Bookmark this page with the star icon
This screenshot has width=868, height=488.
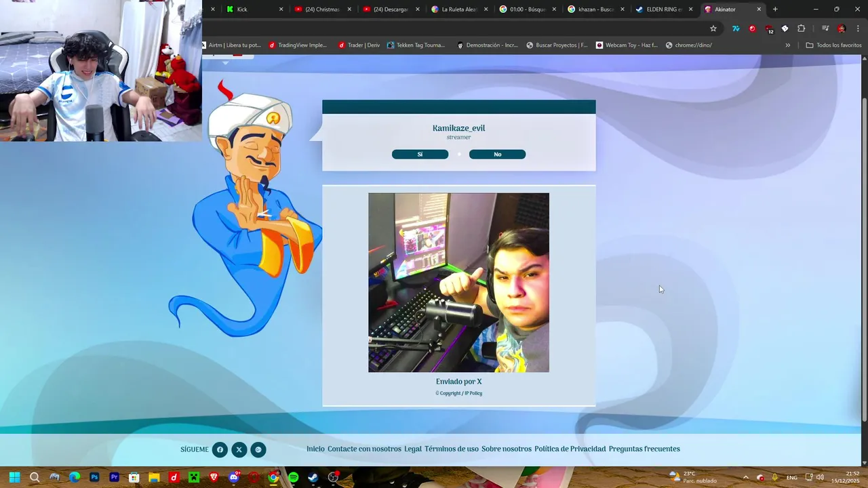(x=713, y=28)
